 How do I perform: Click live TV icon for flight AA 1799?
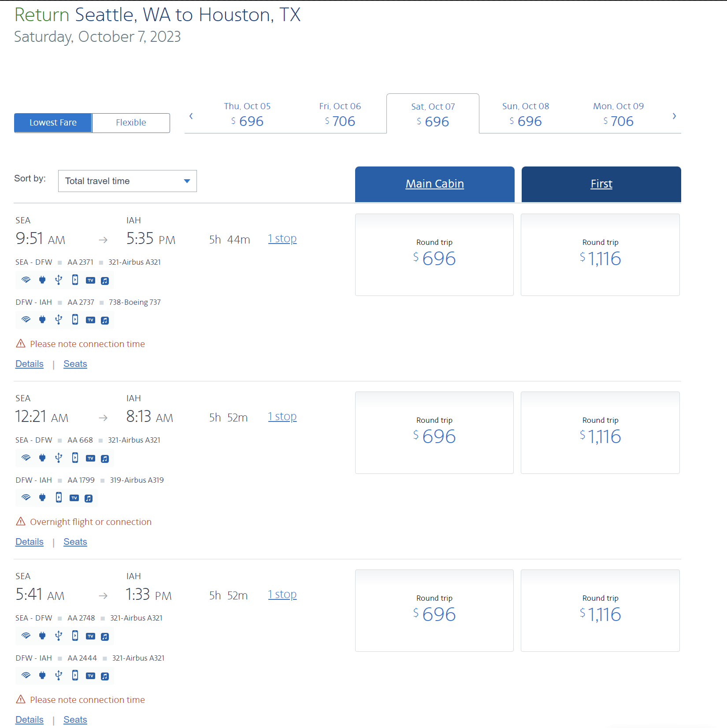74,498
